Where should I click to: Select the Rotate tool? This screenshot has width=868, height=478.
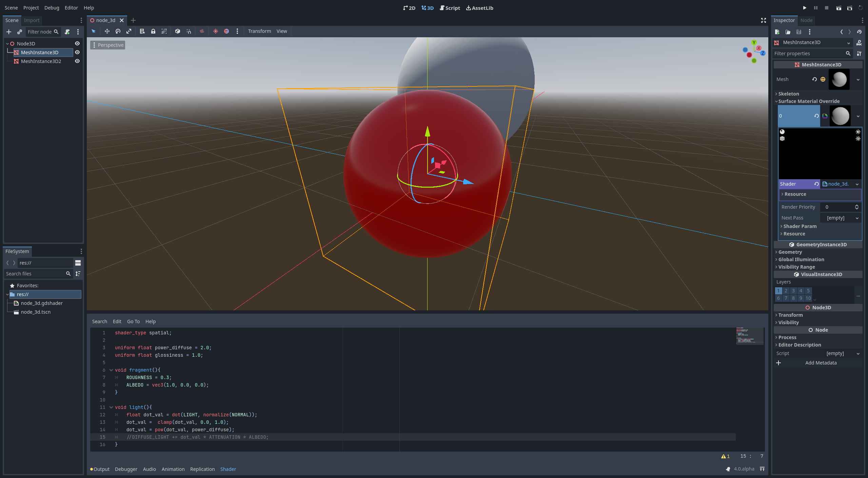coord(118,31)
